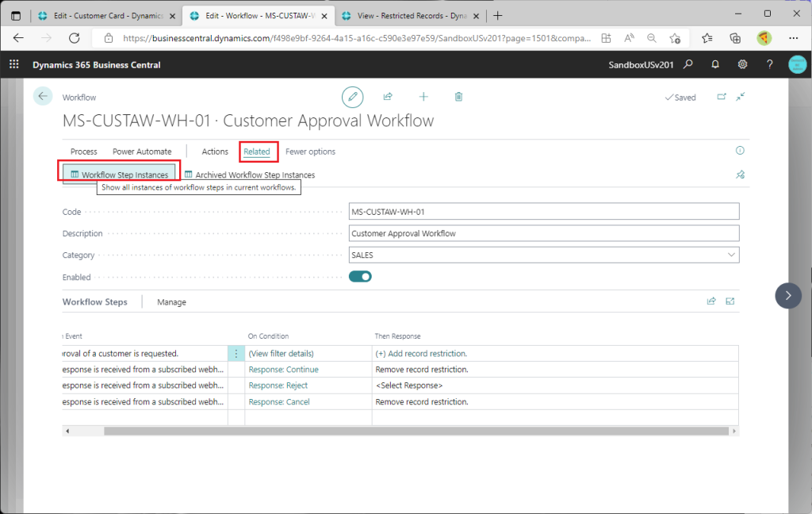This screenshot has height=514, width=812.
Task: Click share icon in Workflow Steps section
Action: 711,301
